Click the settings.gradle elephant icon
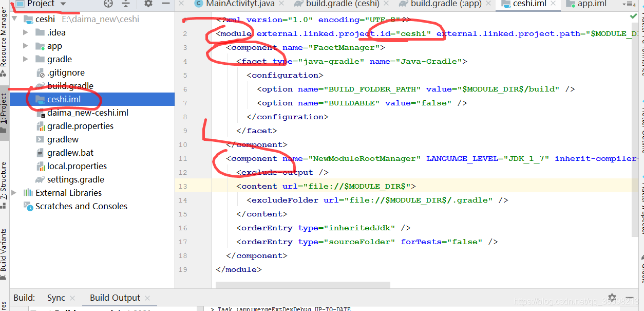 [40, 179]
